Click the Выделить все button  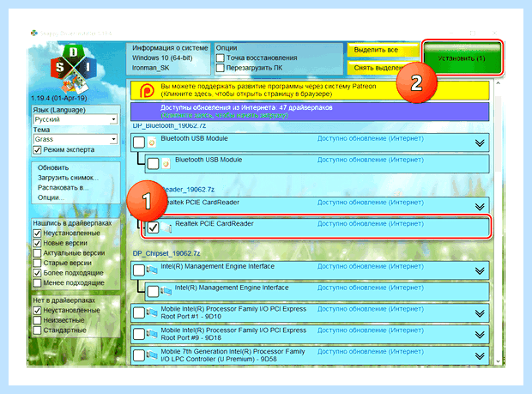383,50
